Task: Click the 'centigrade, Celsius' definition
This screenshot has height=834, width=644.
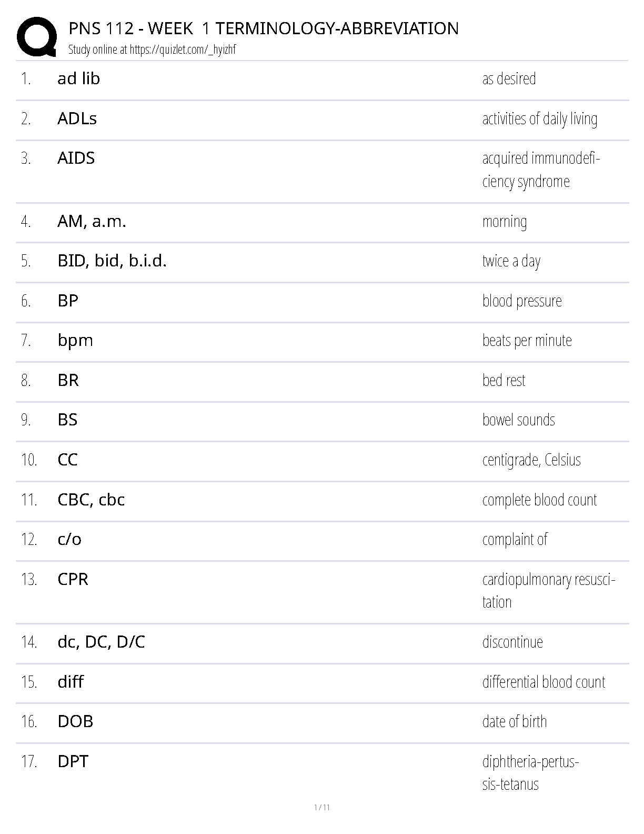Action: 531,460
